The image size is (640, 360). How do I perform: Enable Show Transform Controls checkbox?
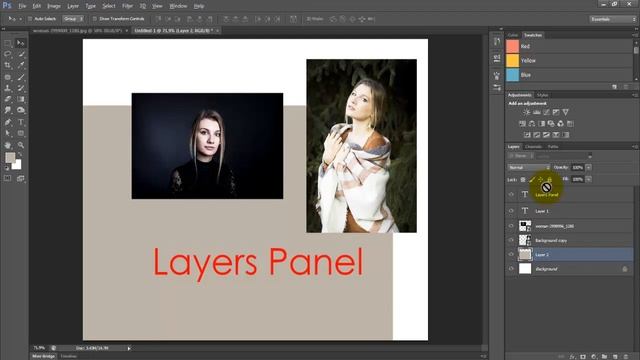pos(95,19)
